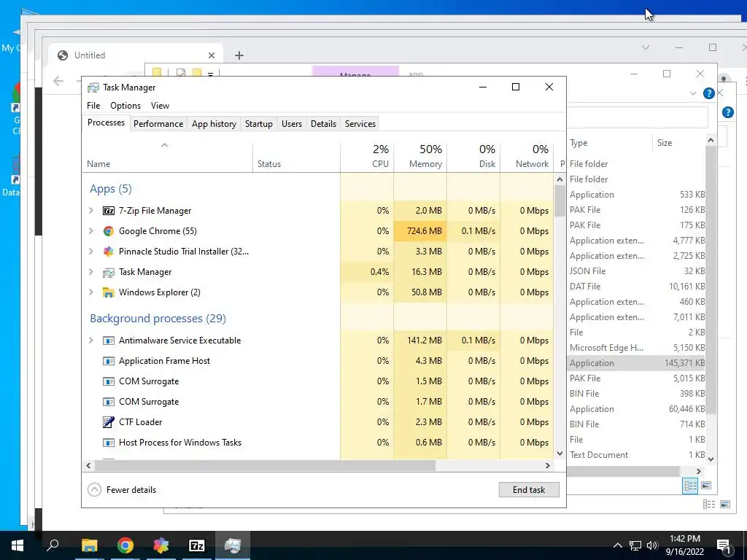Switch to the App history tab

pyautogui.click(x=214, y=124)
